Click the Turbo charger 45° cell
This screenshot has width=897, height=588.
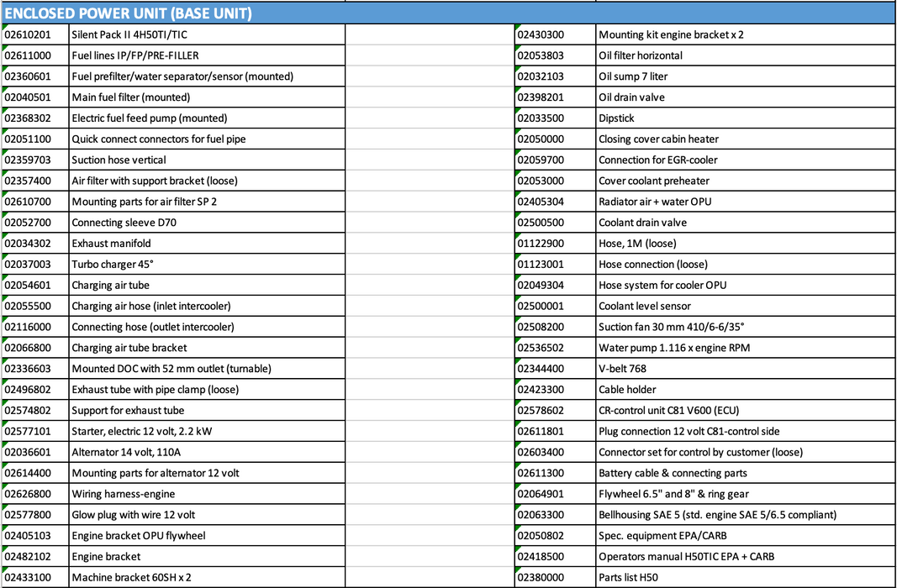[206, 265]
